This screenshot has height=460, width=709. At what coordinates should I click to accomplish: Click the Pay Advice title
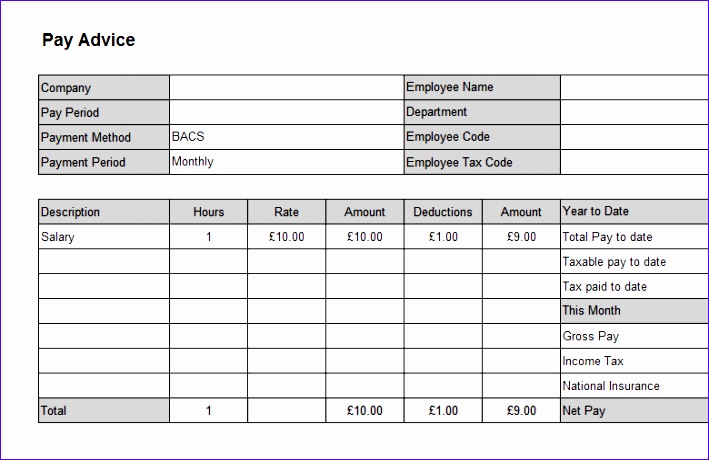(89, 40)
